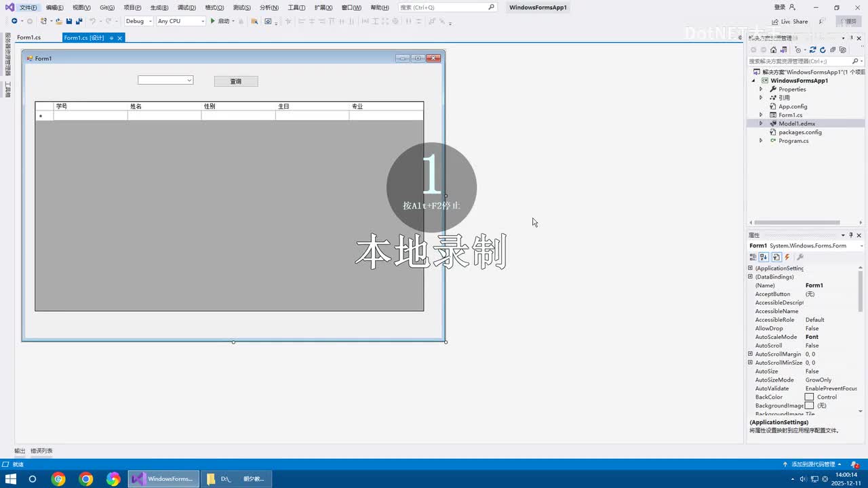This screenshot has height=488, width=868.
Task: Expand the Model1.edmx node
Action: tap(761, 123)
